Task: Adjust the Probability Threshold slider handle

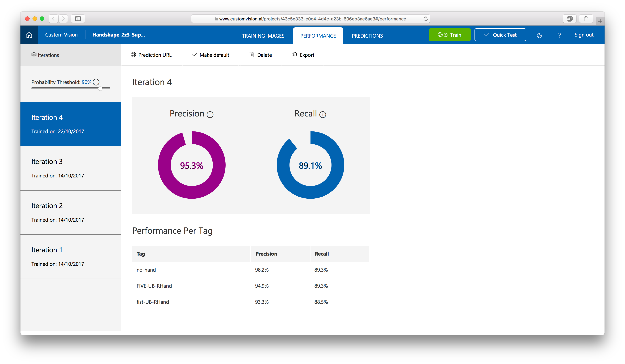Action: click(x=100, y=88)
